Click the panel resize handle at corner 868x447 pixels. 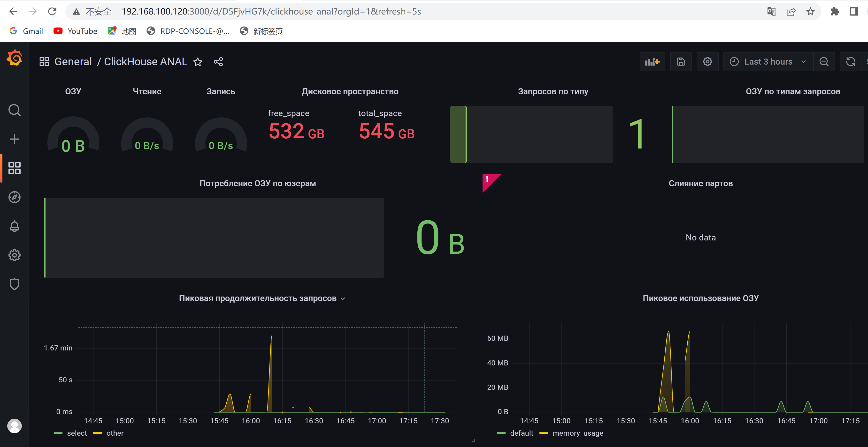[473, 440]
